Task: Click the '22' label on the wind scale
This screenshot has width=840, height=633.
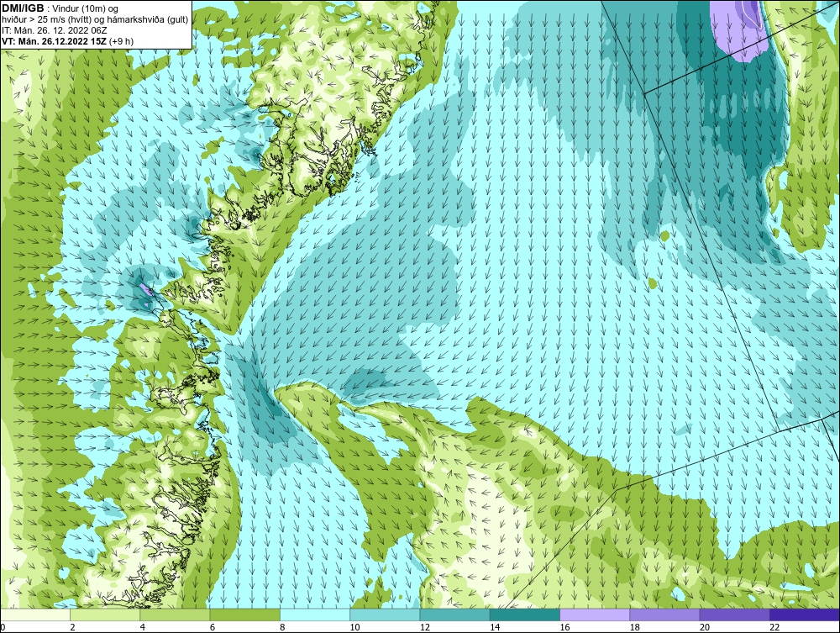Action: click(x=774, y=628)
